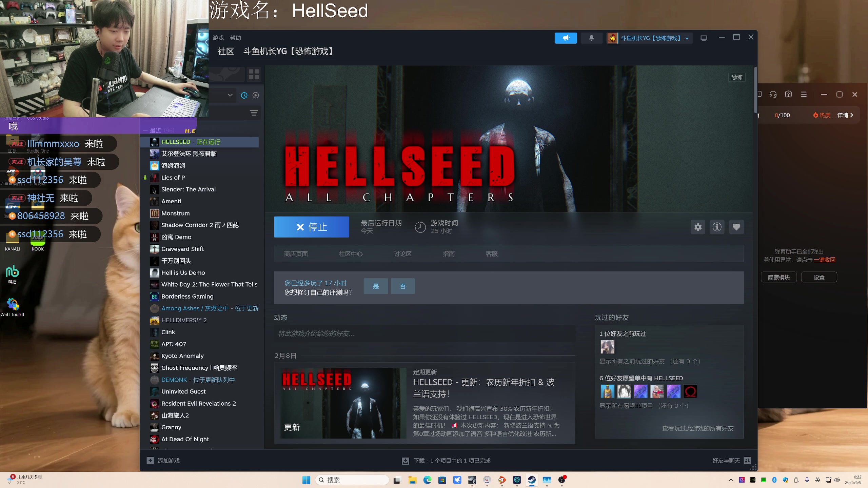Image resolution: width=868 pixels, height=488 pixels.
Task: Open downloads manager icon
Action: click(x=405, y=461)
